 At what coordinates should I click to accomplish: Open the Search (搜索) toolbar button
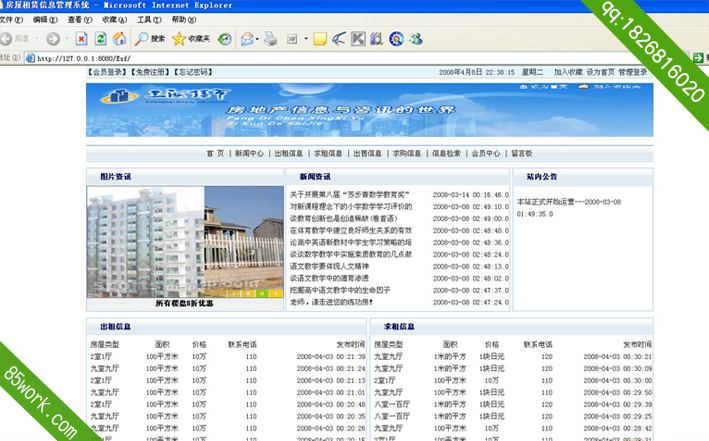pos(150,39)
